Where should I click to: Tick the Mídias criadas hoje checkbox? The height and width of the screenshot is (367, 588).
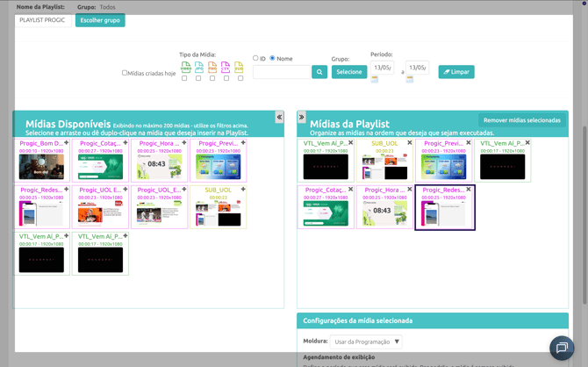(x=124, y=73)
